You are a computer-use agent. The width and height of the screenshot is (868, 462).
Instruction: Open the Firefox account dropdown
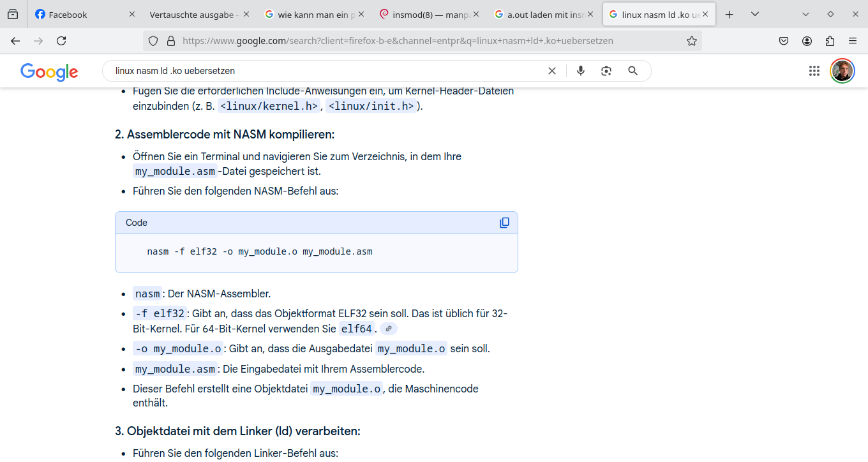[x=807, y=40]
